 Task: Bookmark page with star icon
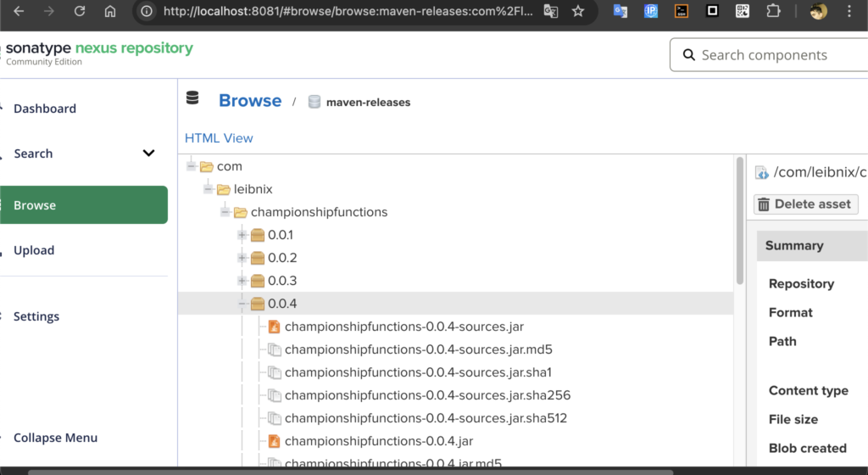click(578, 11)
